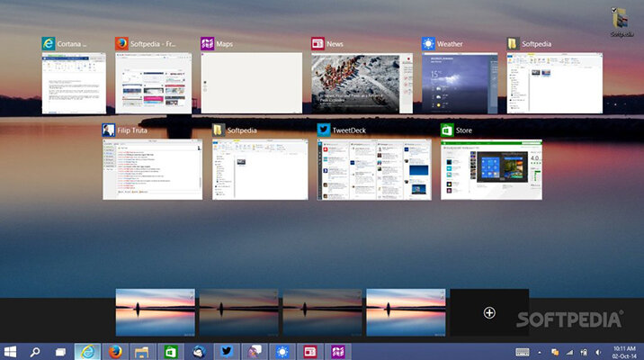
Task: Open the messenger chat taskbar icon
Action: (255, 352)
